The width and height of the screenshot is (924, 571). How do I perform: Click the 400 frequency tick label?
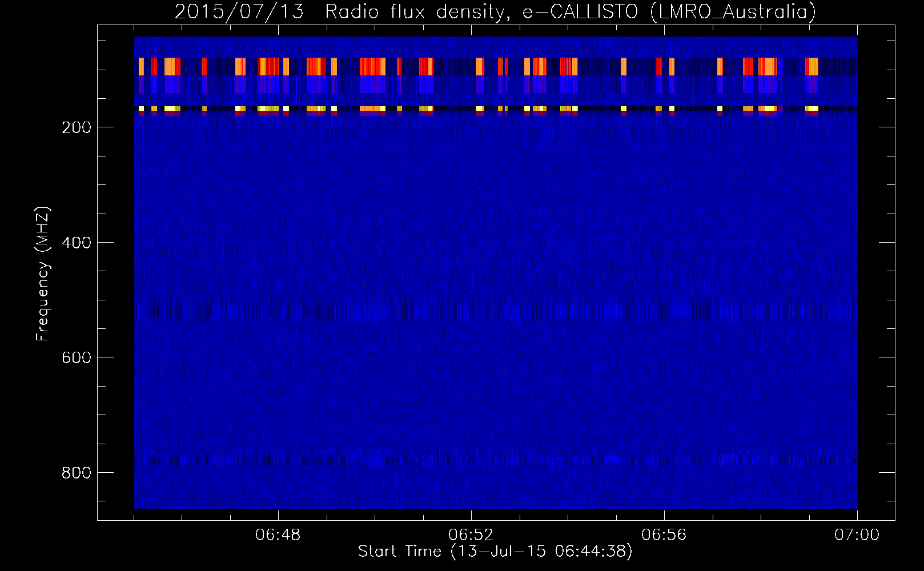[x=77, y=243]
